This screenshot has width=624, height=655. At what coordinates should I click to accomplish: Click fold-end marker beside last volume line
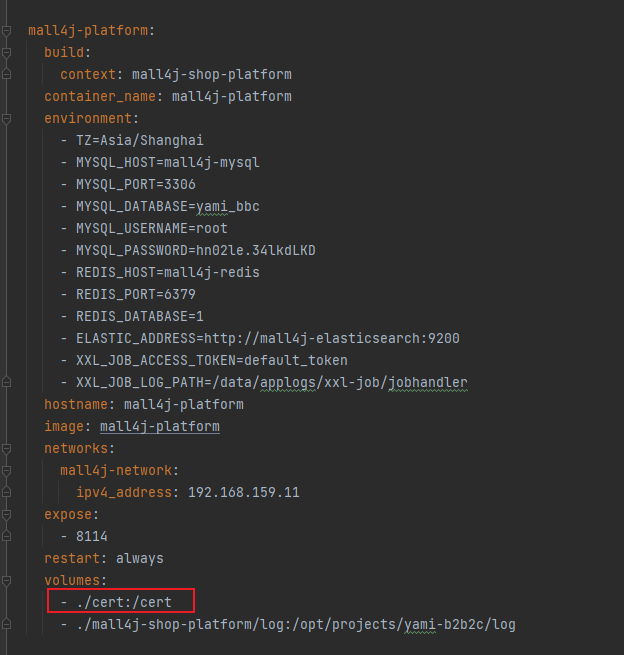click(x=7, y=625)
